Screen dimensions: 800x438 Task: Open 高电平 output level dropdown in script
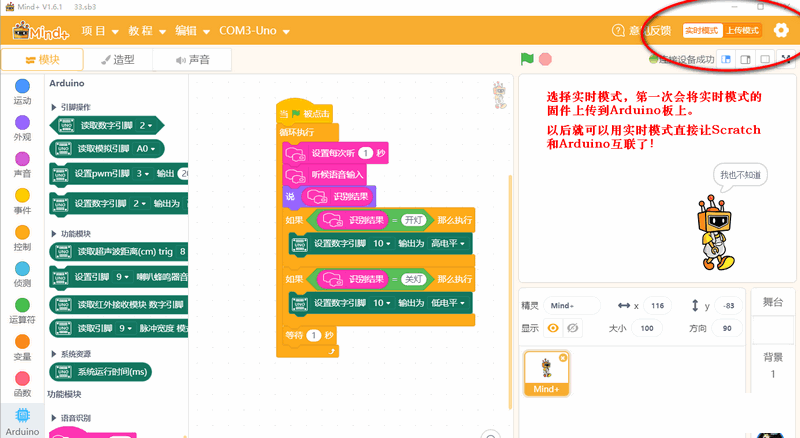(x=448, y=244)
